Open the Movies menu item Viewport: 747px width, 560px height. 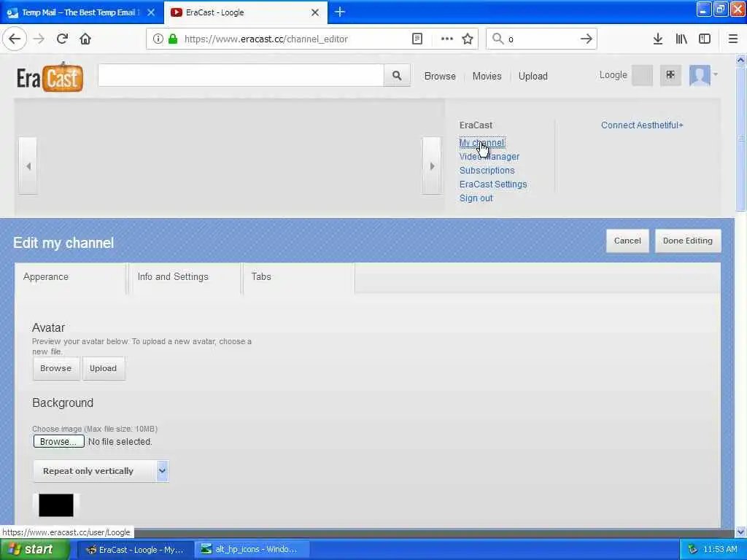(x=487, y=76)
